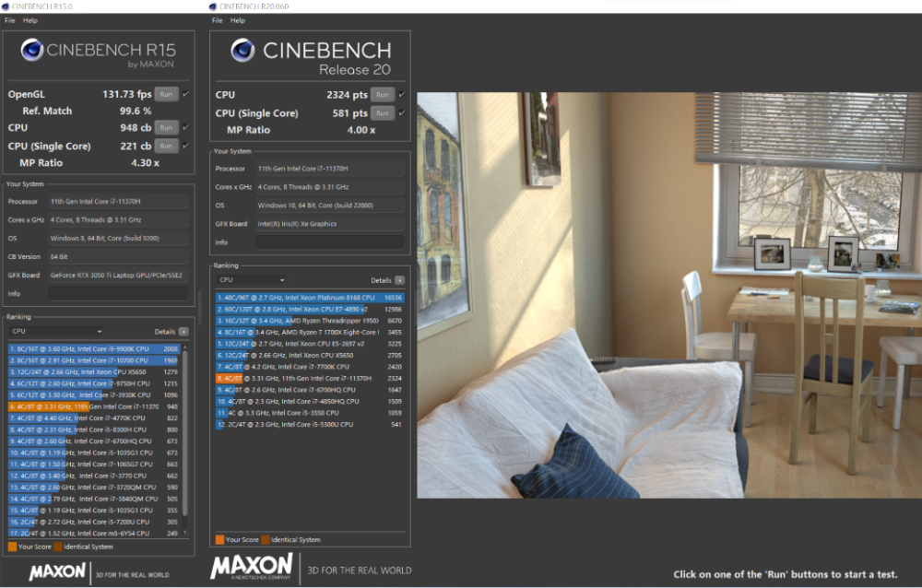Click the Cinebench R20 title bar app icon
The image size is (922, 588).
click(213, 6)
